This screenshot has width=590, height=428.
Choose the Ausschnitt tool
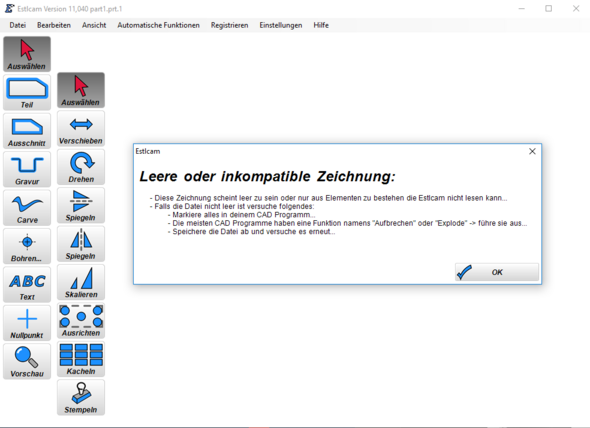pyautogui.click(x=27, y=131)
